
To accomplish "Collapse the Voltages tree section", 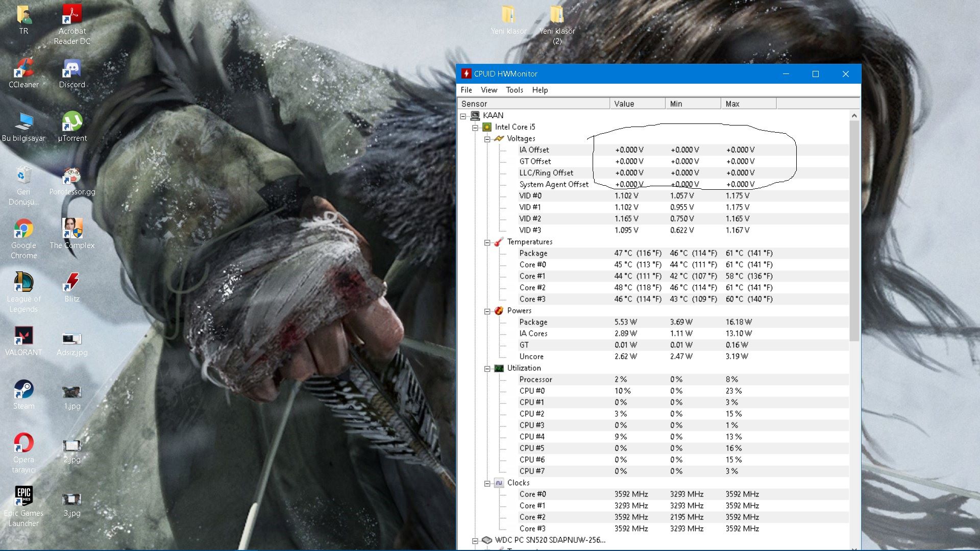I will tap(487, 139).
